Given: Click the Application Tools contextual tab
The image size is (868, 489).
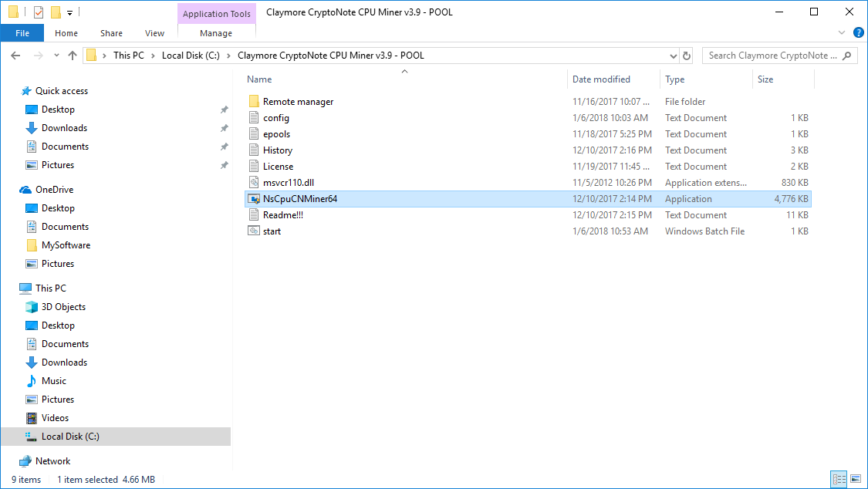Looking at the screenshot, I should click(x=217, y=14).
